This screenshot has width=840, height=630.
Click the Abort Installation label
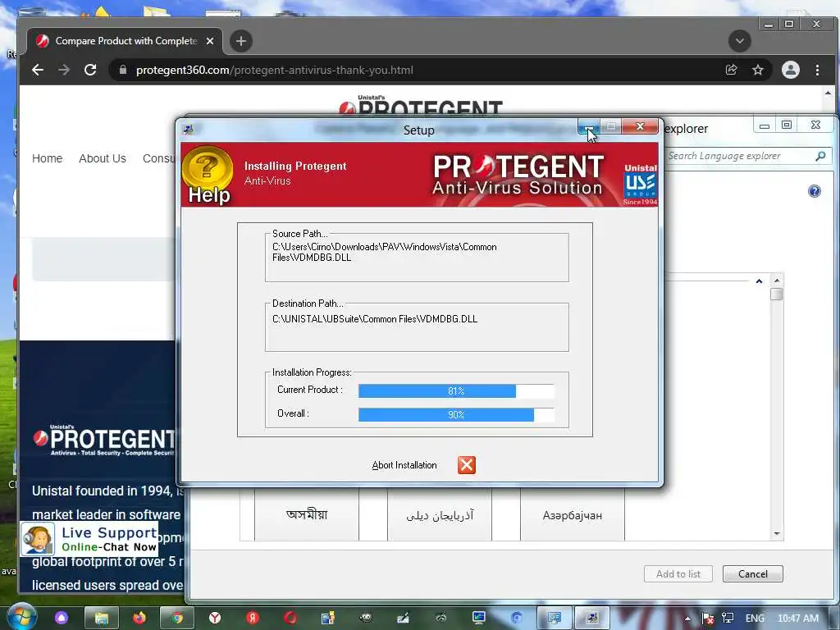(404, 465)
